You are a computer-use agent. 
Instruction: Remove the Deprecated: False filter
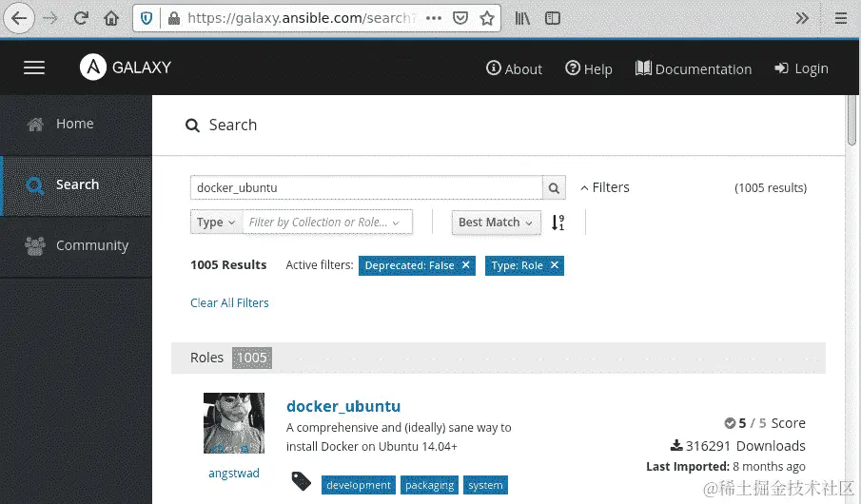click(x=465, y=265)
